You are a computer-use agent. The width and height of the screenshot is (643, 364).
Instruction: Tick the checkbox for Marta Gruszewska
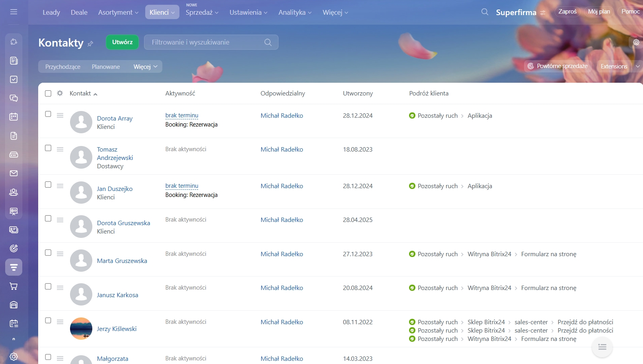(x=48, y=253)
